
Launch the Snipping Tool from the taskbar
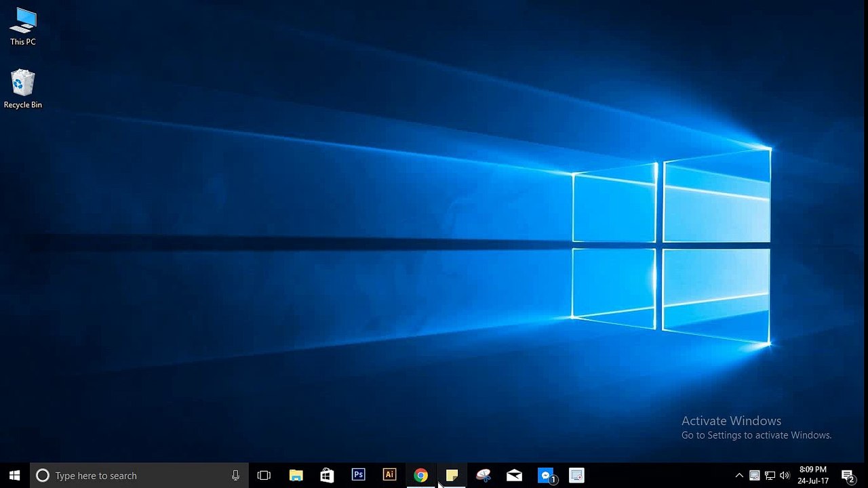coord(483,476)
